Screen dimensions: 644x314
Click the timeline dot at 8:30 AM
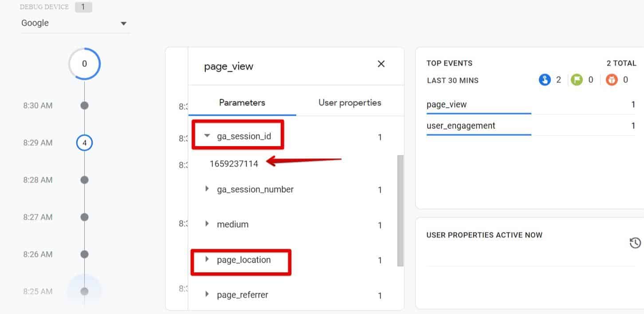coord(84,105)
